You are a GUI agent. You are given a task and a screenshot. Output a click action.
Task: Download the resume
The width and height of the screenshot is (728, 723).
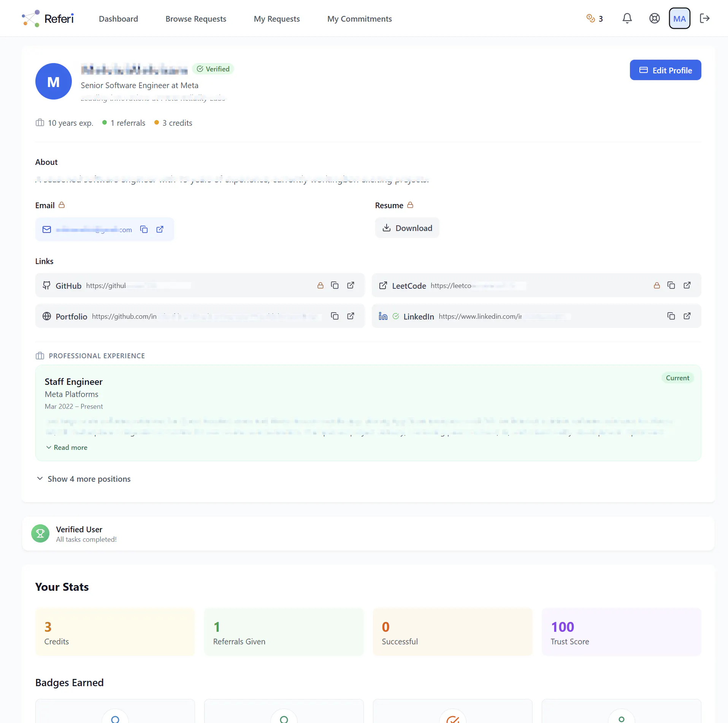point(407,228)
